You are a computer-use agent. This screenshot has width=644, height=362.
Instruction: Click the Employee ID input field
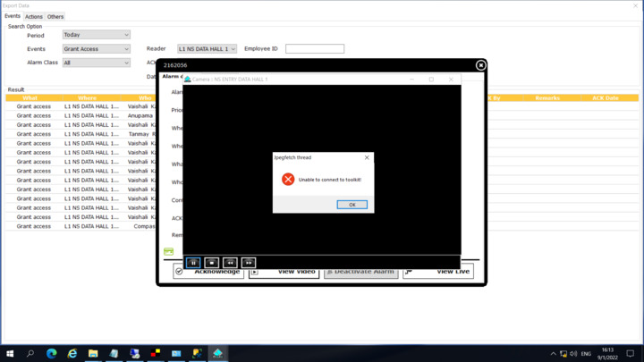pyautogui.click(x=314, y=49)
